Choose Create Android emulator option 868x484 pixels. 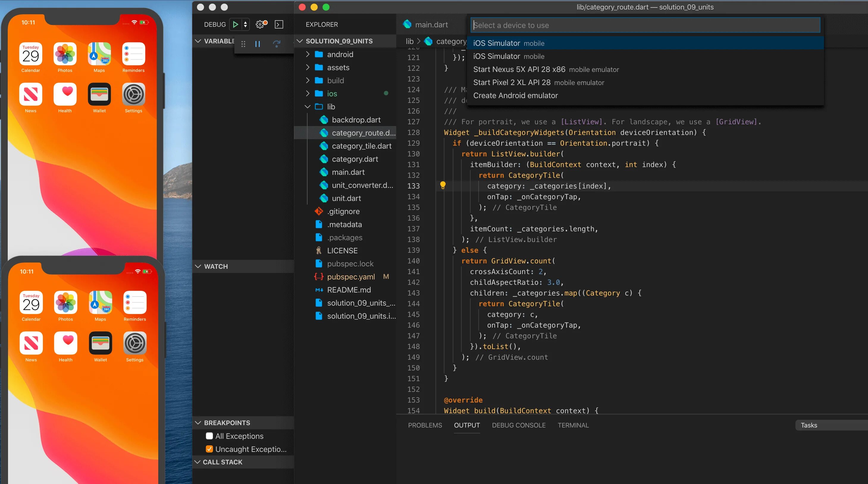coord(645,95)
